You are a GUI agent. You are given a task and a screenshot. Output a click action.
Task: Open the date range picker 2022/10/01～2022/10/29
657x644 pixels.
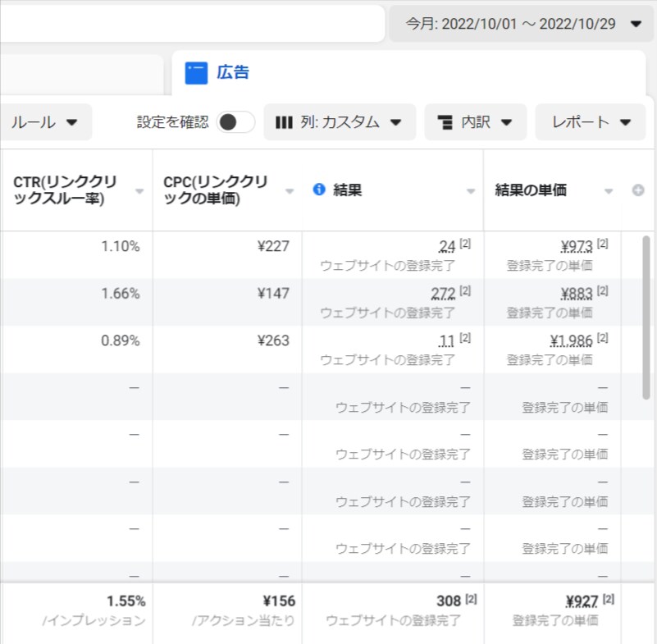point(522,24)
